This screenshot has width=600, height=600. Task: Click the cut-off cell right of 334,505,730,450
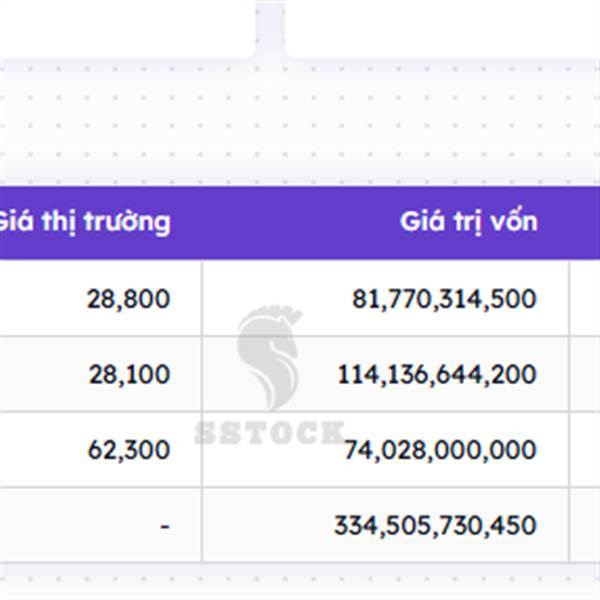pyautogui.click(x=585, y=525)
